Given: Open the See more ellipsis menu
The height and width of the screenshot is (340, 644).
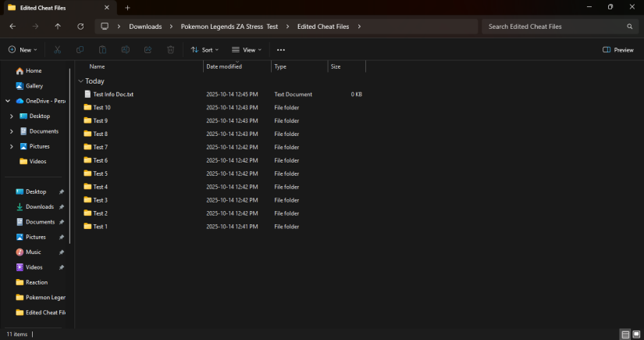Looking at the screenshot, I should click(x=281, y=50).
